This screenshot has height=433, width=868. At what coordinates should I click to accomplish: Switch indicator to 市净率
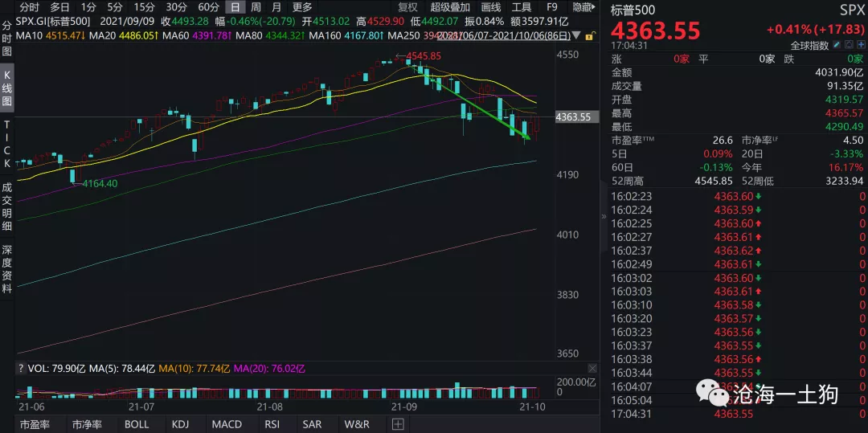86,424
